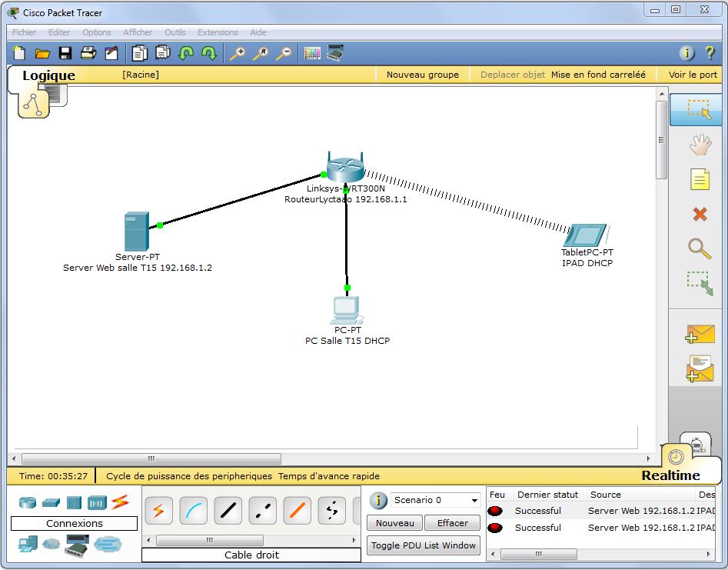Click the yellow question mark Help icon
Screen dimensions: 728x570
click(x=710, y=53)
